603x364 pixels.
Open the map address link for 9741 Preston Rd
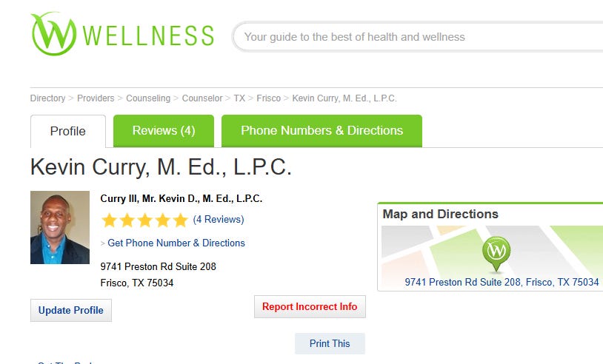coord(502,282)
